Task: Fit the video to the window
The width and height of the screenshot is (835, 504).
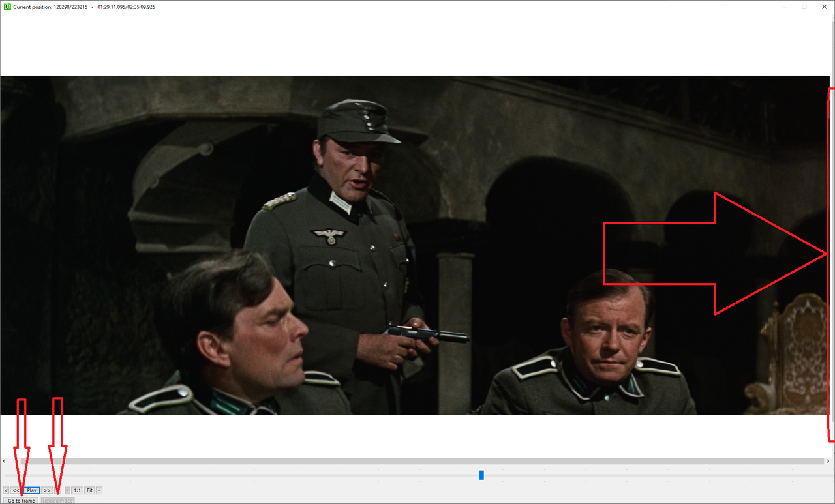Action: [x=89, y=490]
